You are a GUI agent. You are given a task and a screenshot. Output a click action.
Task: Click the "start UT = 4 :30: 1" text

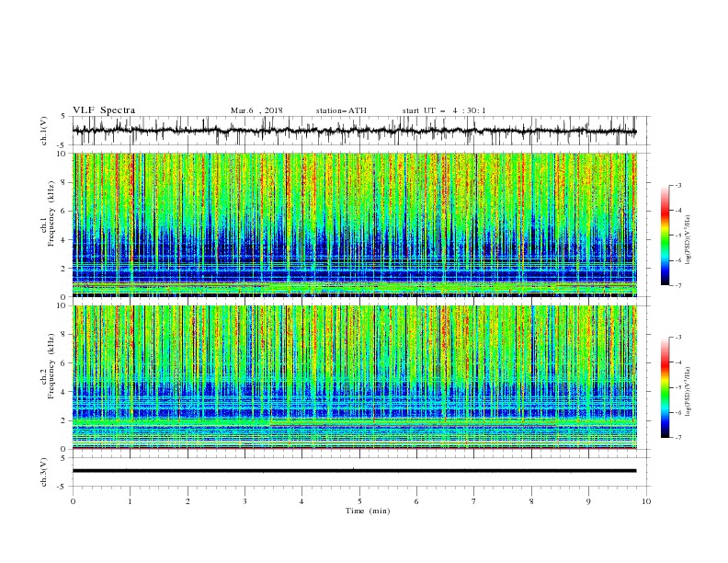click(444, 110)
